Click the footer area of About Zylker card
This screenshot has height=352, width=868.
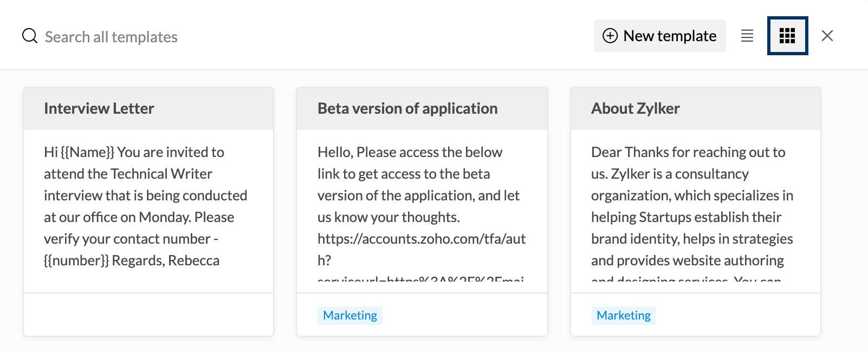[737, 315]
